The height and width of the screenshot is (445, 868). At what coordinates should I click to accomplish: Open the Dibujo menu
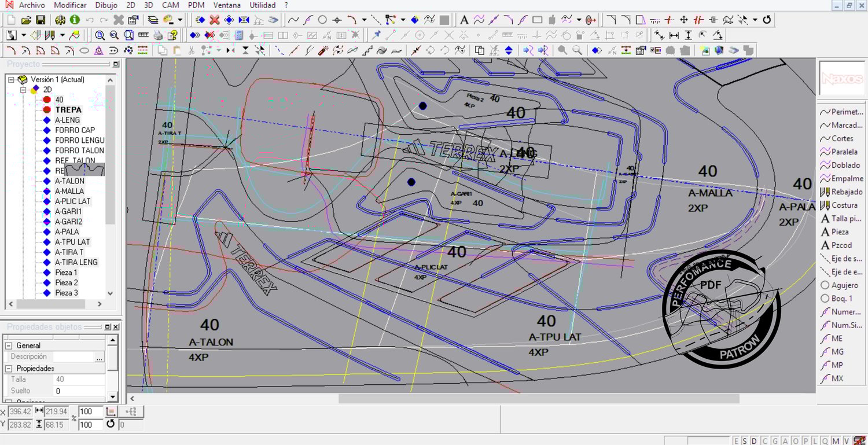pos(106,5)
